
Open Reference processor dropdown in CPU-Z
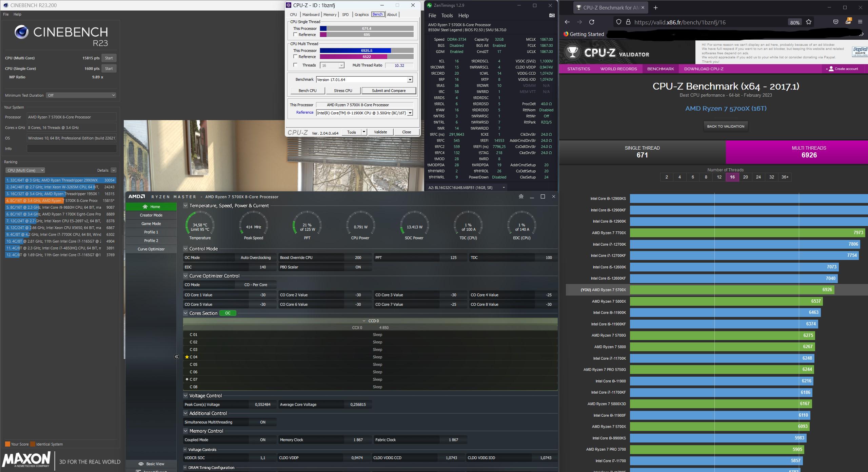[x=410, y=113]
